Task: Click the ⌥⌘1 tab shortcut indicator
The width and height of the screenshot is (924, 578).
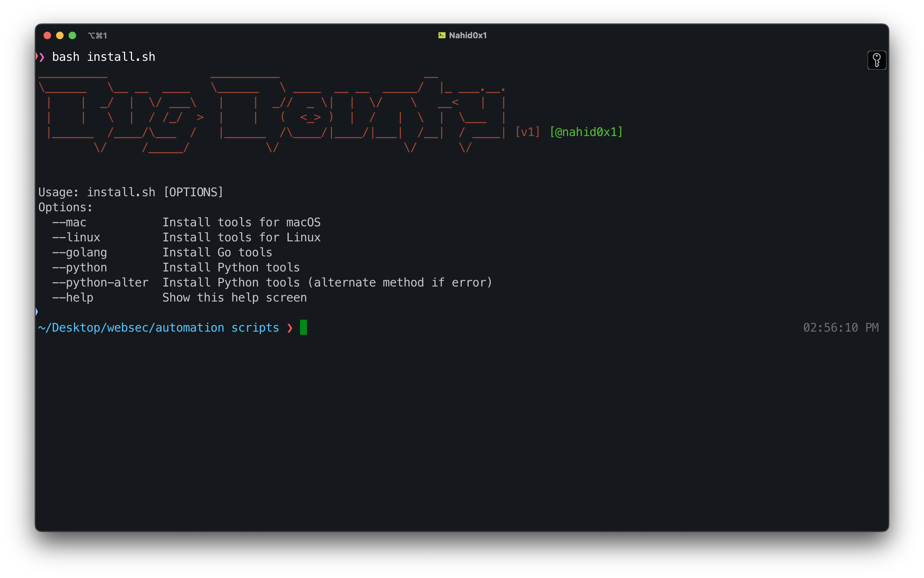Action: (98, 35)
